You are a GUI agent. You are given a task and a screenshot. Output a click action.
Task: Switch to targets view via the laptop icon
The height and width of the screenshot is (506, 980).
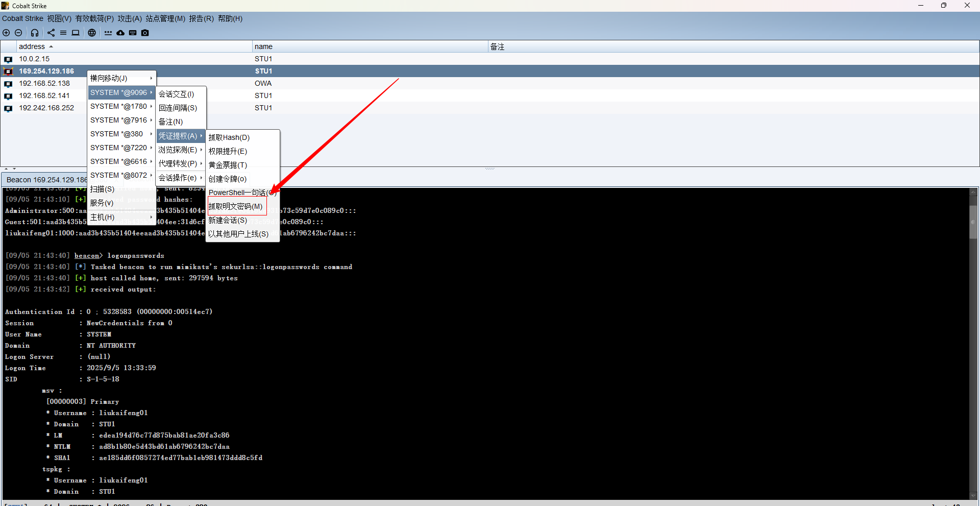76,33
